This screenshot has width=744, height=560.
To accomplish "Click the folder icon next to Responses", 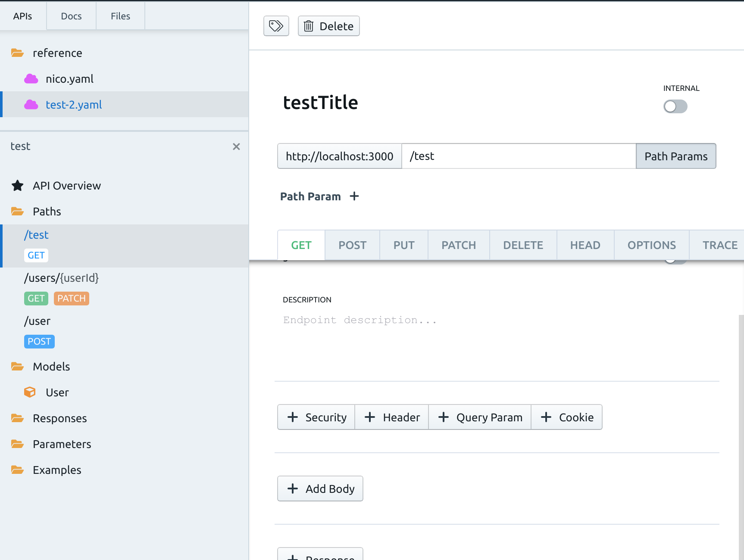I will [x=17, y=418].
